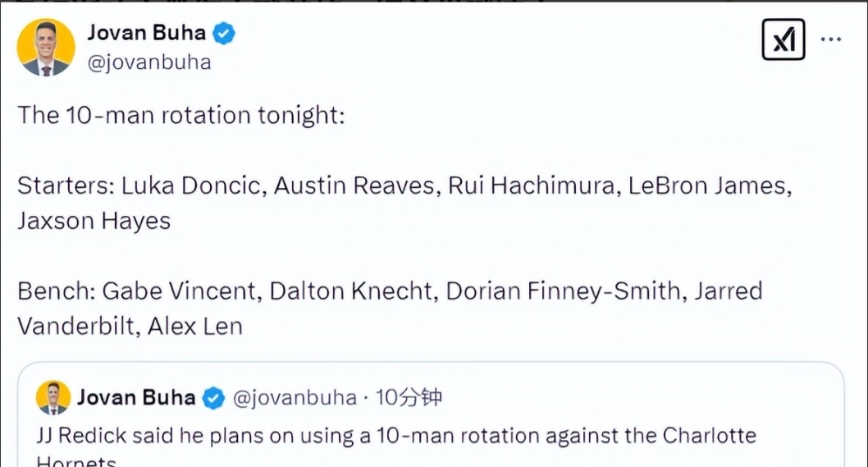Click the @jovanbuha handle in the quoted tweet
868x467 pixels.
pyautogui.click(x=295, y=399)
